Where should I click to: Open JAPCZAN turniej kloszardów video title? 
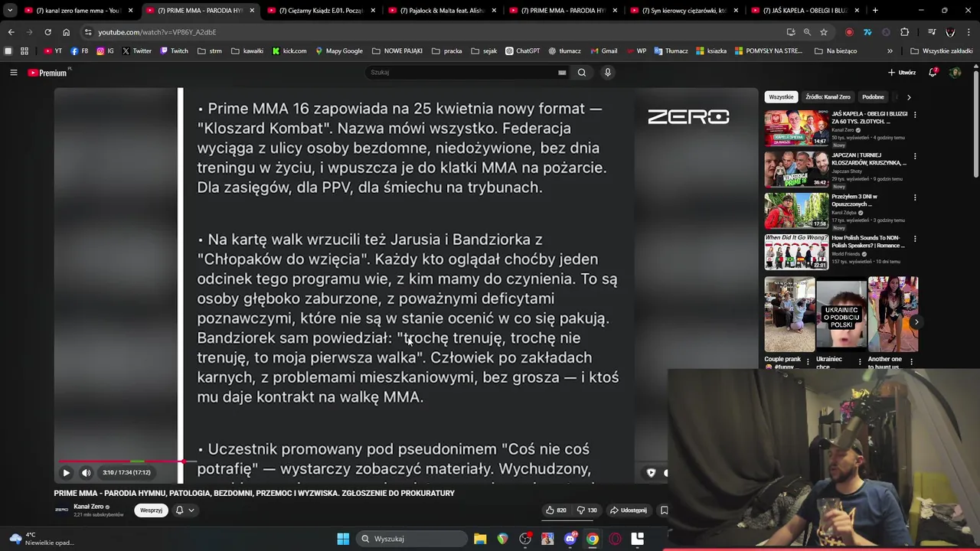point(869,158)
